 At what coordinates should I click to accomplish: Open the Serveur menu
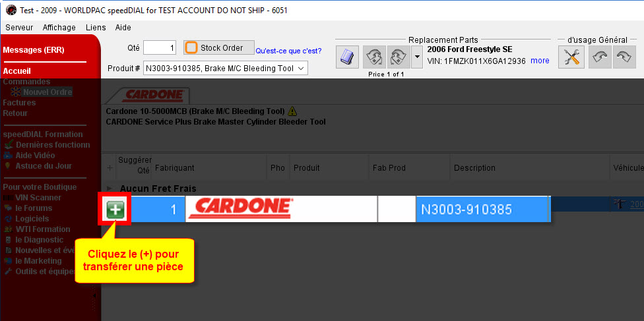coord(19,28)
